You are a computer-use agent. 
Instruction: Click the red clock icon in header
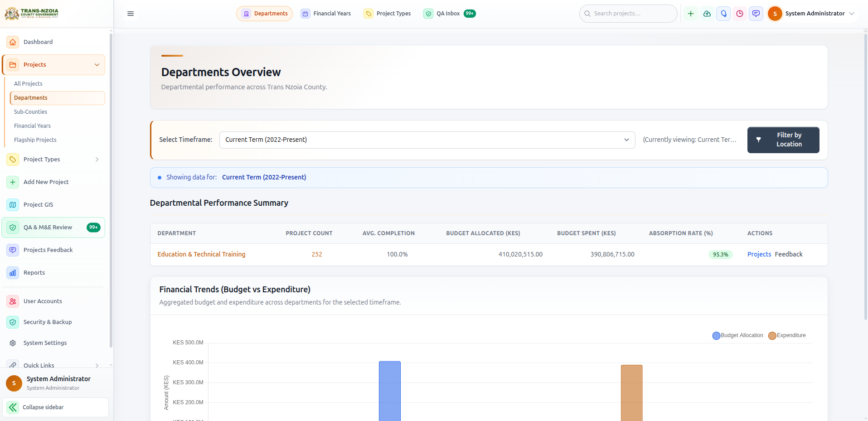coord(740,14)
